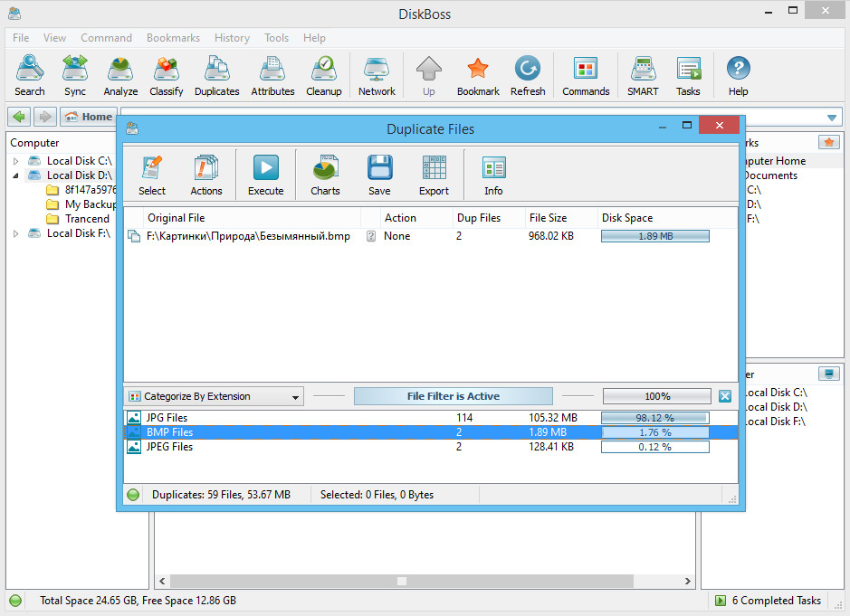Click the computer panel monitor icon button
Viewport: 850px width, 616px height.
829,374
